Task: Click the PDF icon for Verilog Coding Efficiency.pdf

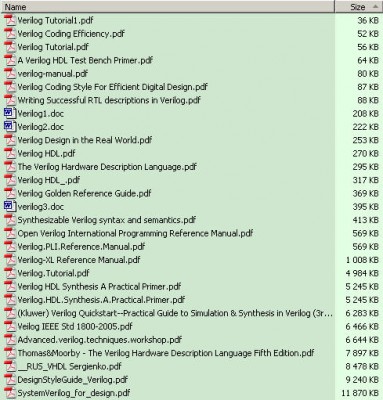Action: coord(10,34)
